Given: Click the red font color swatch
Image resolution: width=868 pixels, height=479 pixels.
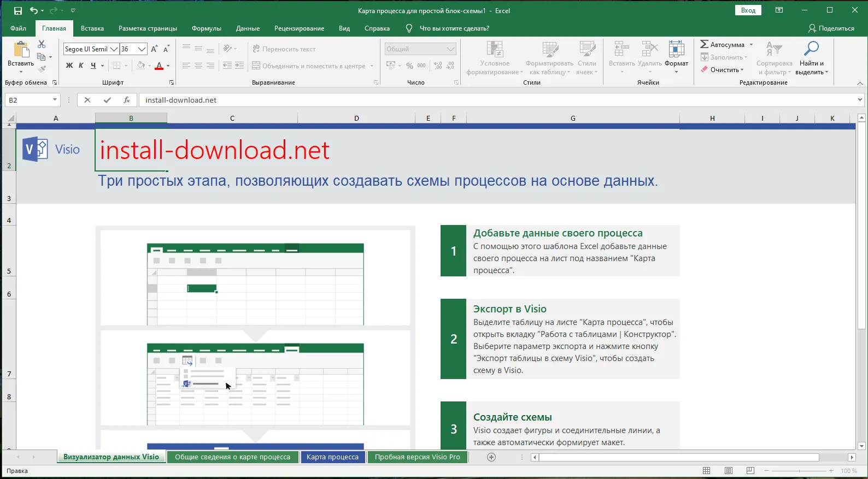Looking at the screenshot, I should click(x=159, y=66).
